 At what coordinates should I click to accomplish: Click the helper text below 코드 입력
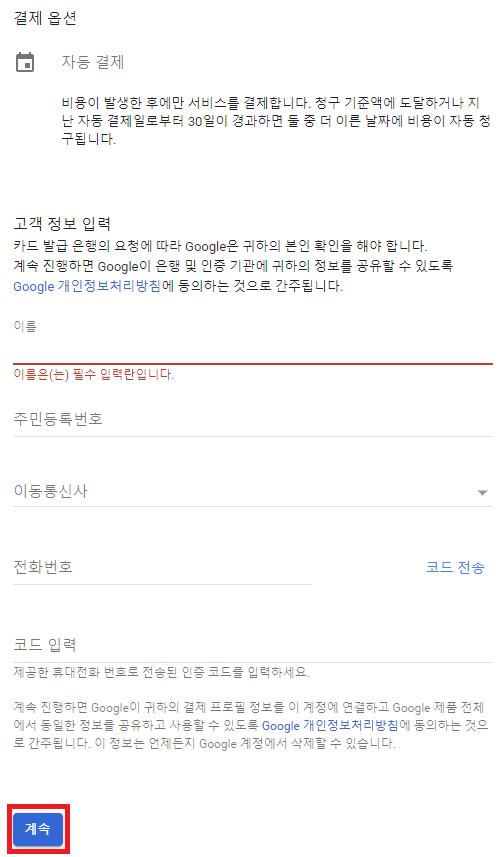[161, 672]
